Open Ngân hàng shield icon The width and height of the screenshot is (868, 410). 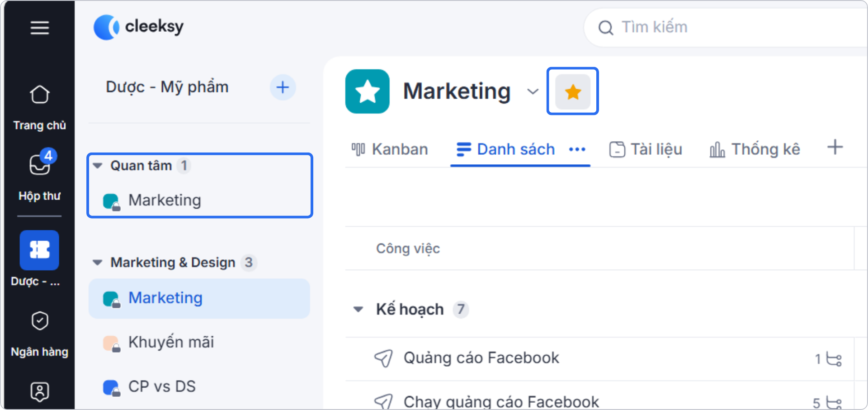[40, 321]
